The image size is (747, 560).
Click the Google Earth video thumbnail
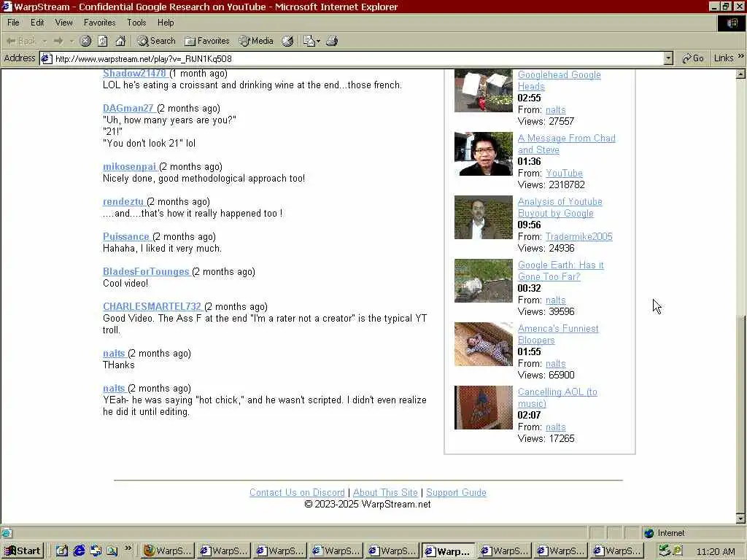(484, 281)
